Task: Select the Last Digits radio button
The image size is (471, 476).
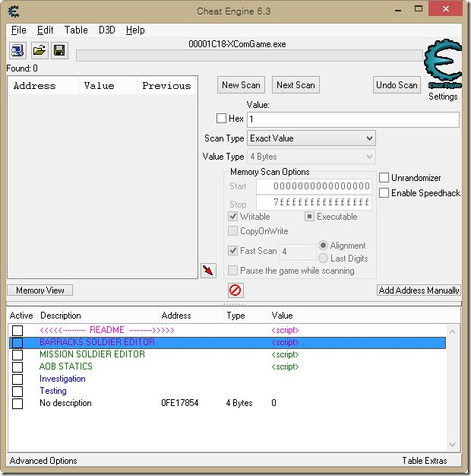Action: click(324, 259)
